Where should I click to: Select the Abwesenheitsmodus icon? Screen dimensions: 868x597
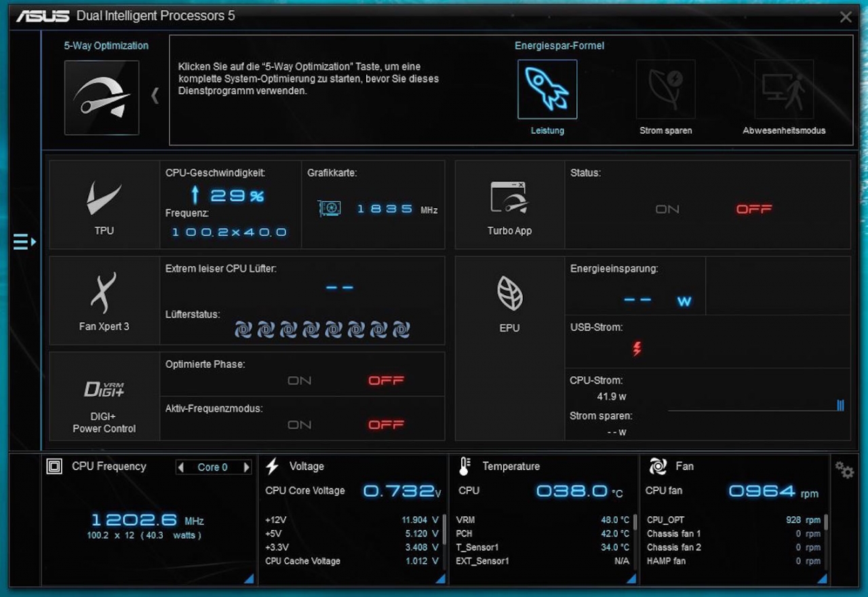(784, 89)
